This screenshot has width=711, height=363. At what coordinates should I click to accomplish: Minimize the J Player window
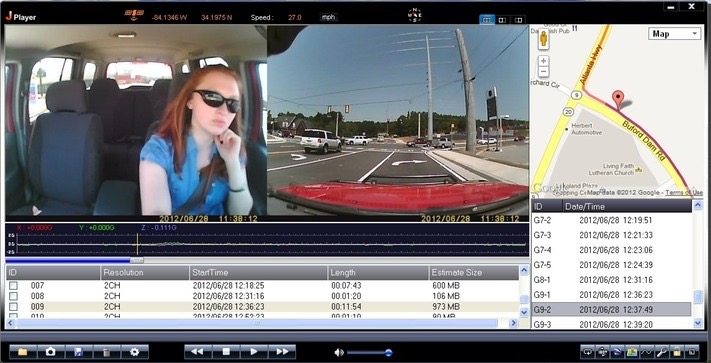pos(670,7)
